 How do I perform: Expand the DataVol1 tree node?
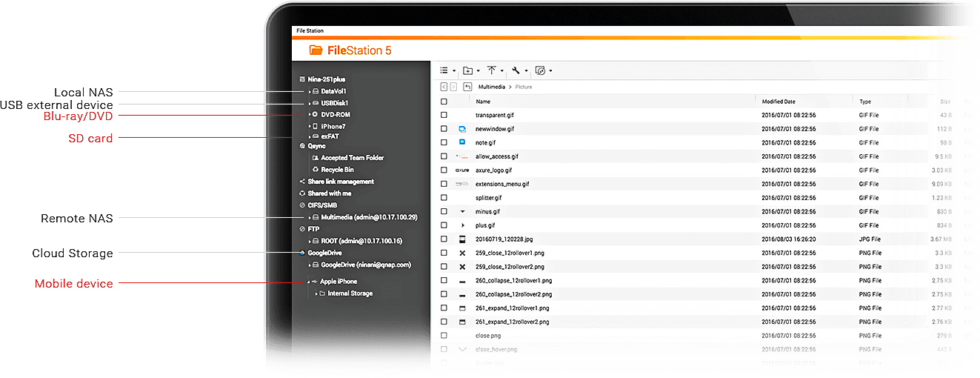[309, 91]
